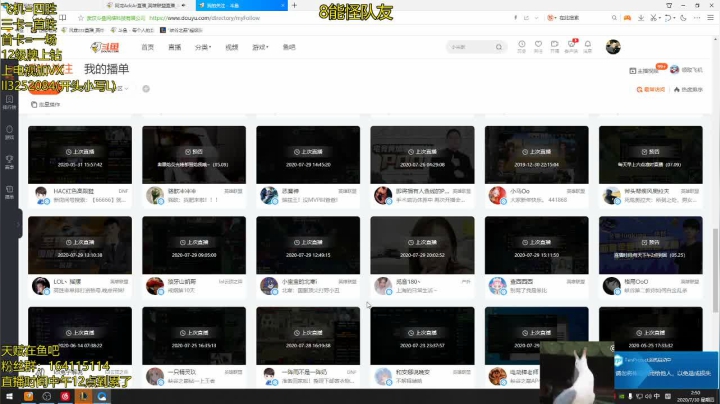The width and height of the screenshot is (720, 404).
Task: Switch to the 我的播单 tab
Action: 107,69
